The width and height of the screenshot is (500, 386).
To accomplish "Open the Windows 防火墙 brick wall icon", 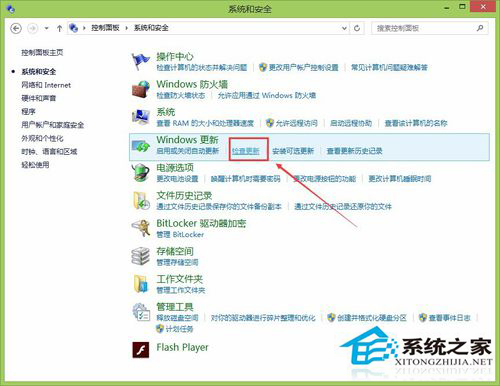I will click(x=141, y=89).
